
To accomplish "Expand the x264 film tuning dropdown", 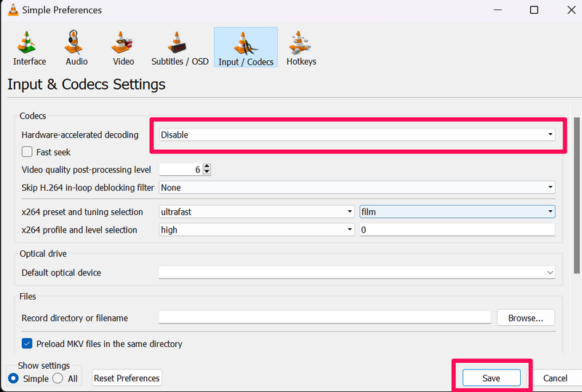I will [x=457, y=212].
